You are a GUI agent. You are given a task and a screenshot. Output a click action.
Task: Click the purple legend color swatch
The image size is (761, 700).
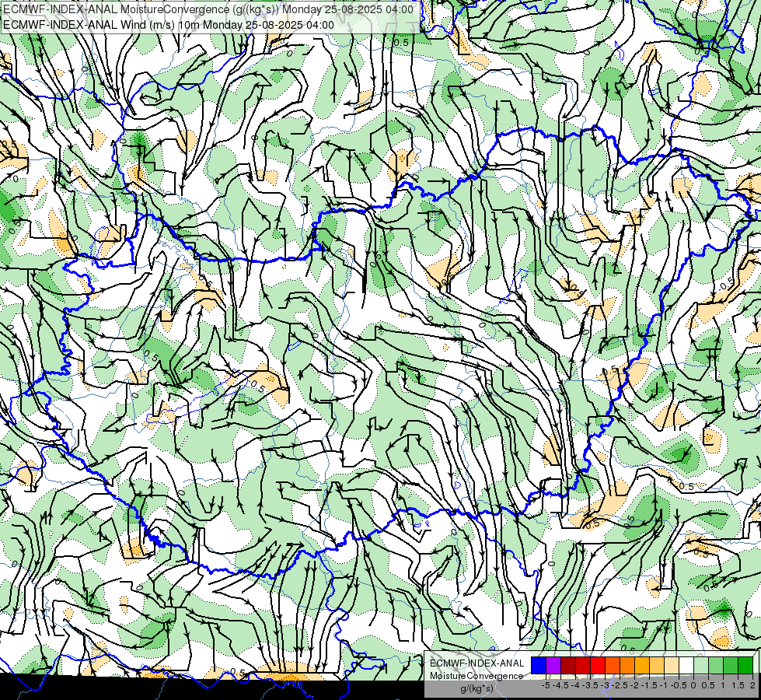553,666
